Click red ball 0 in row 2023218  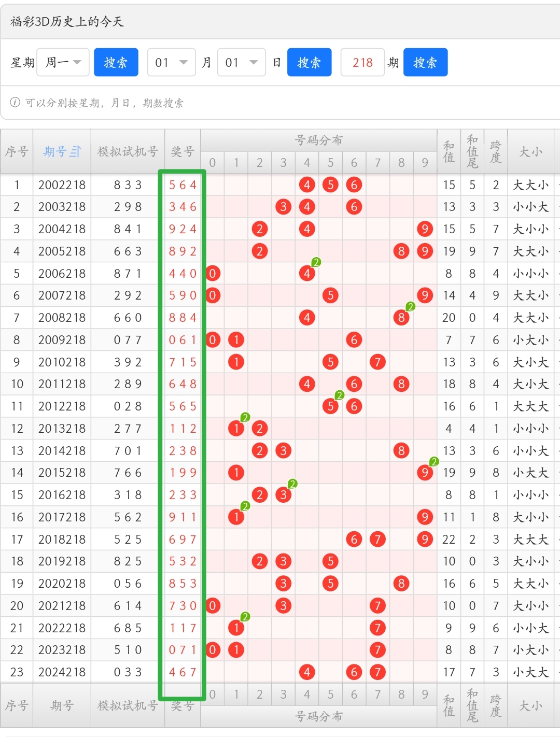click(213, 650)
